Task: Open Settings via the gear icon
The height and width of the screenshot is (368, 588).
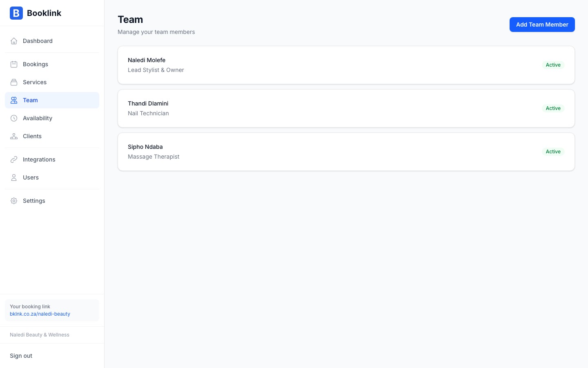Action: pyautogui.click(x=14, y=201)
